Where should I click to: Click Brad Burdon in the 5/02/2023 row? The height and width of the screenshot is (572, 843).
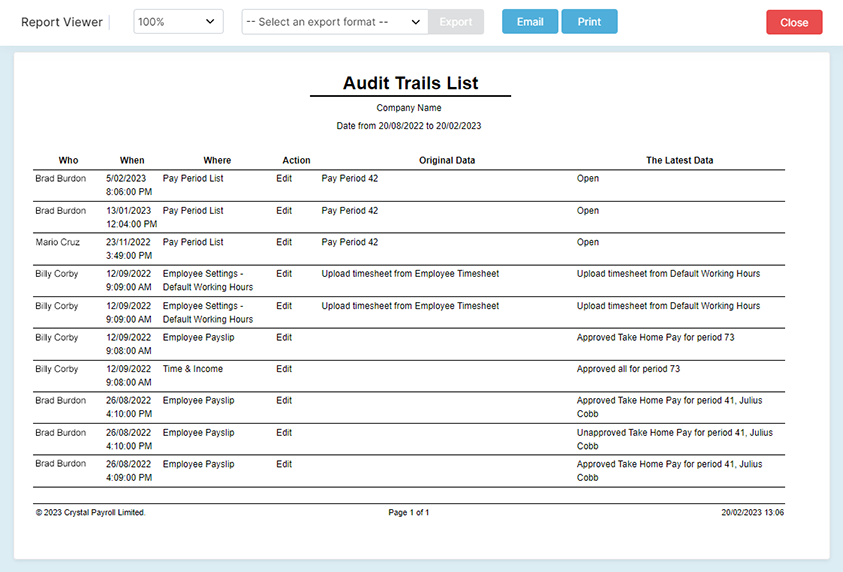point(61,178)
